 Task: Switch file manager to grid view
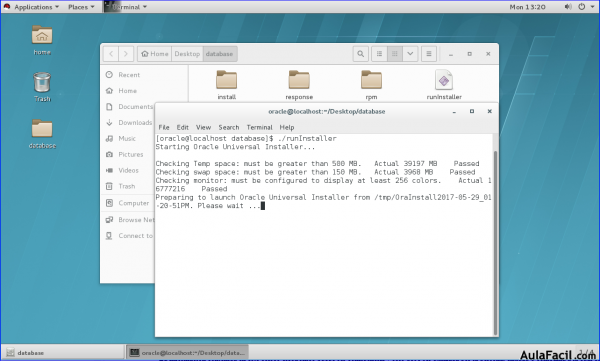point(395,54)
